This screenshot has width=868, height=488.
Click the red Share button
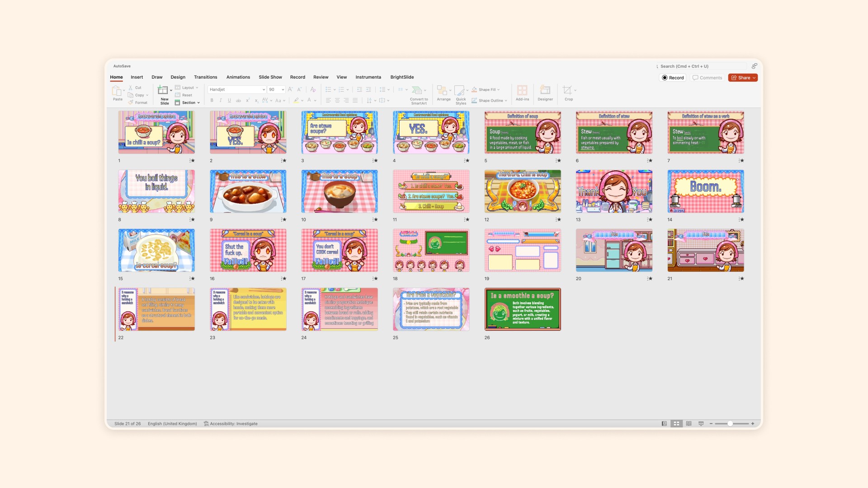(x=742, y=78)
